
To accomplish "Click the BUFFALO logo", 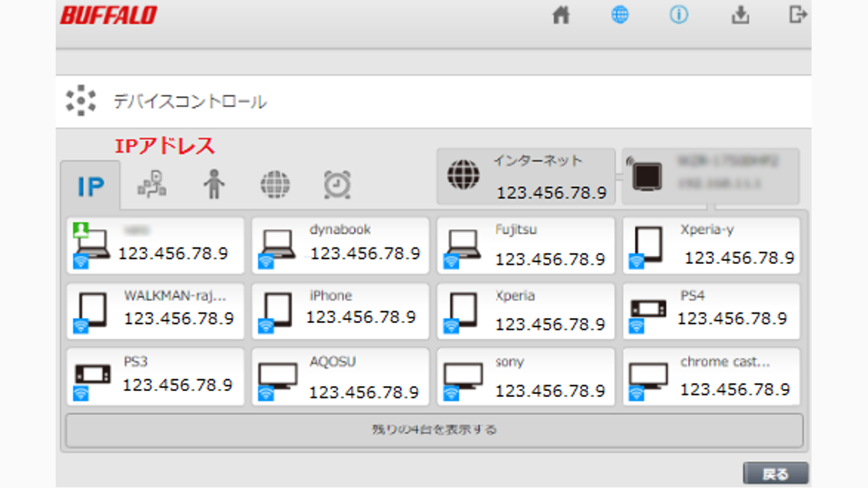I will (x=109, y=15).
